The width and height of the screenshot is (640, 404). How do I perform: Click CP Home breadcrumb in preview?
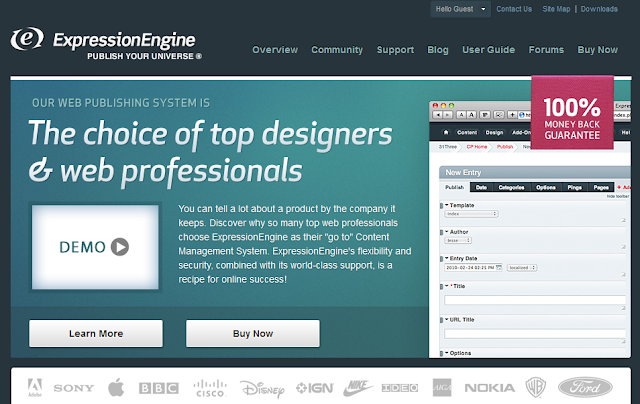click(x=477, y=147)
